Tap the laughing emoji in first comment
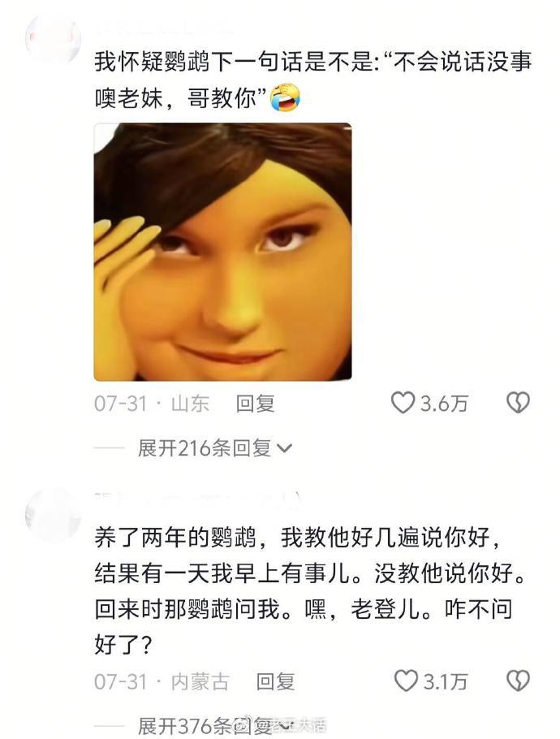Viewport: 560px width, 739px height. pos(285,97)
